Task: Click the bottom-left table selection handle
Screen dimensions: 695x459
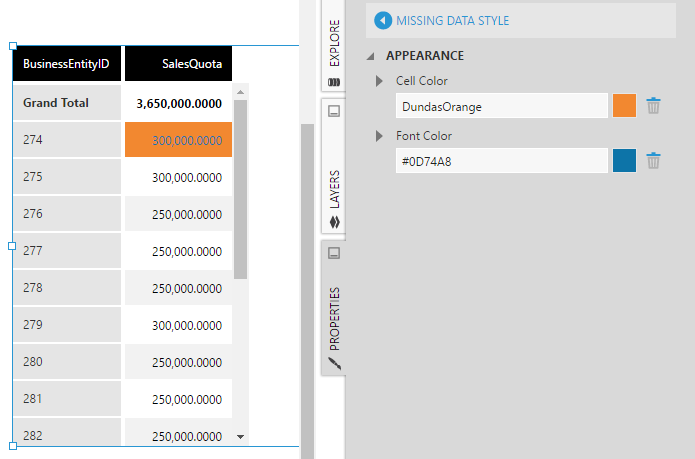Action: click(13, 446)
